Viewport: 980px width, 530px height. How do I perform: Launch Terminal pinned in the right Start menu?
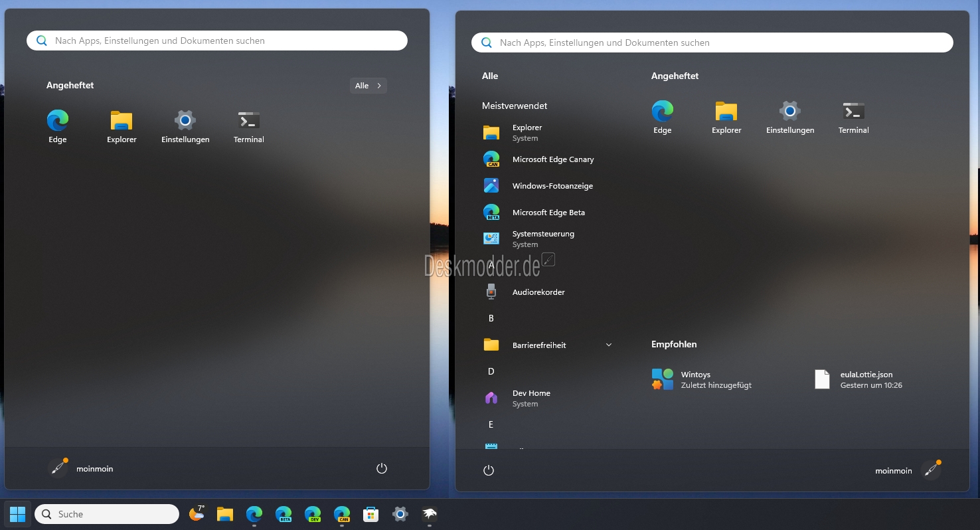[x=853, y=118]
